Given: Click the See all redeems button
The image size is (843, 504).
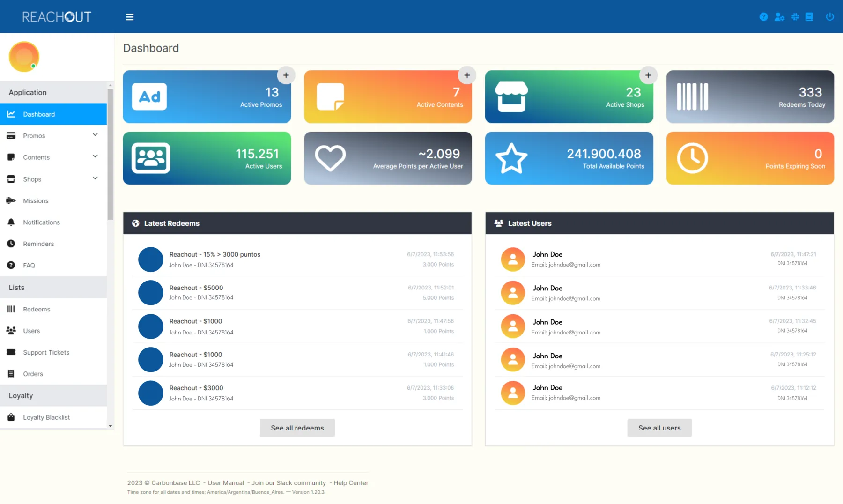Looking at the screenshot, I should pyautogui.click(x=297, y=428).
